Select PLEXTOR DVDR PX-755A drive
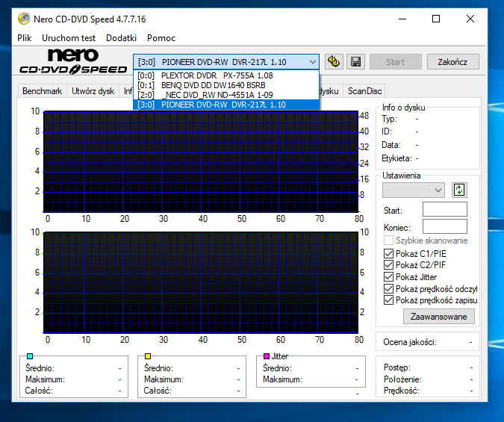This screenshot has height=422, width=504. 226,75
